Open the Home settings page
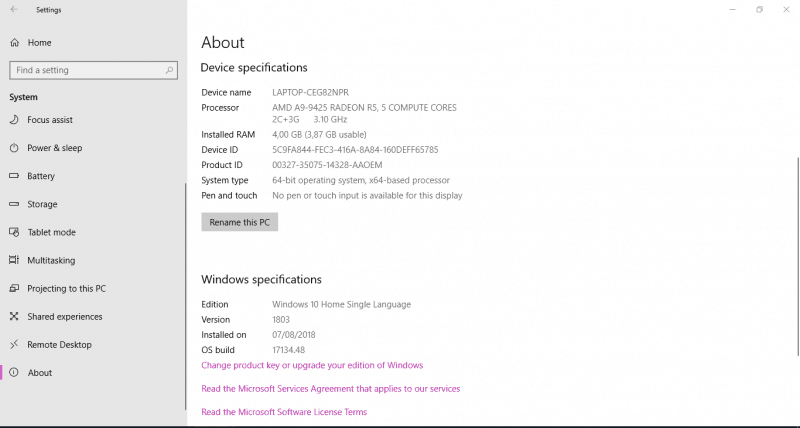The width and height of the screenshot is (800, 428). click(39, 43)
